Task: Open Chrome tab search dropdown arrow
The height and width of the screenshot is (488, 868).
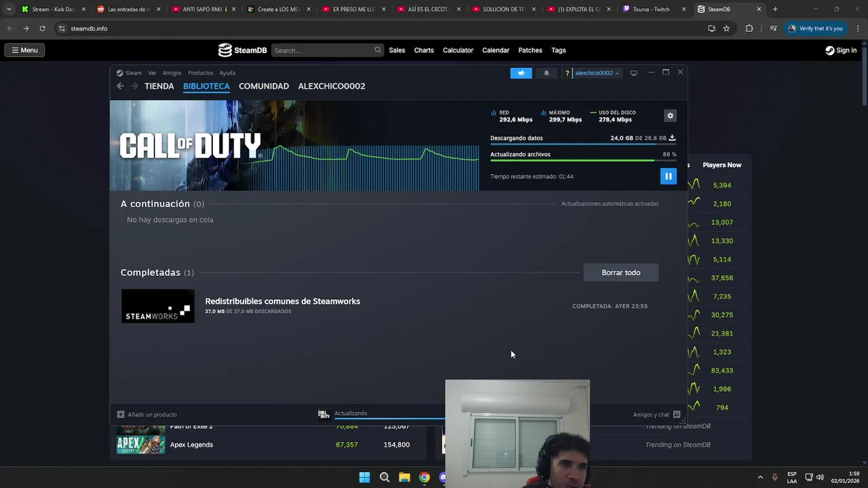Action: click(x=8, y=9)
